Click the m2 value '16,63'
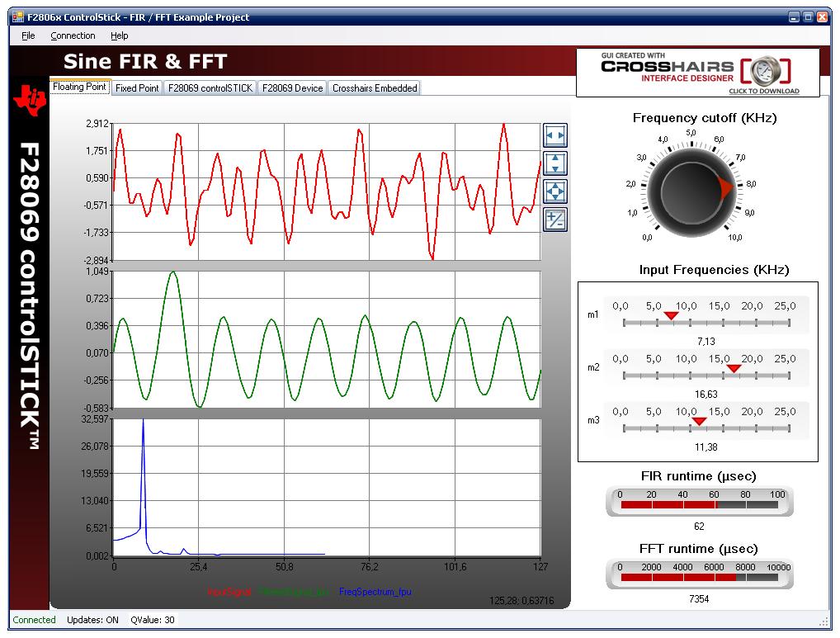 tap(706, 395)
